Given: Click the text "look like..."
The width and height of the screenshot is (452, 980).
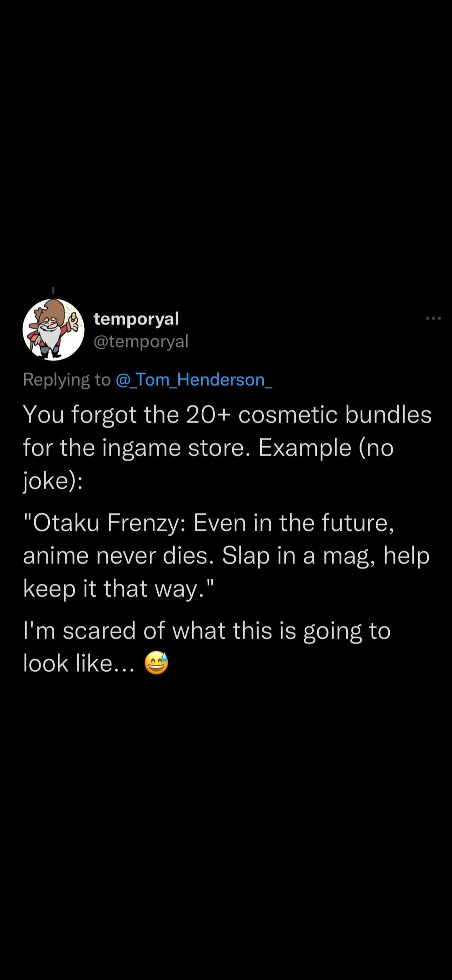Looking at the screenshot, I should point(79,663).
